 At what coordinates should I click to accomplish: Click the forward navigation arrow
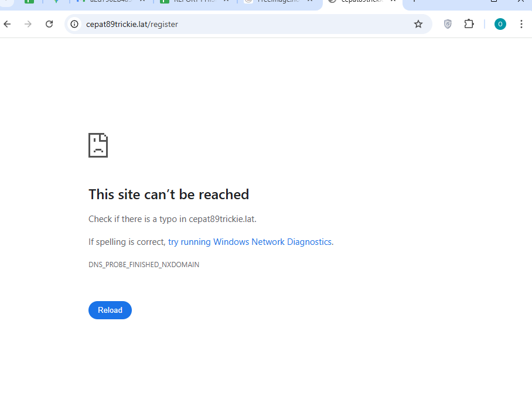pyautogui.click(x=28, y=24)
